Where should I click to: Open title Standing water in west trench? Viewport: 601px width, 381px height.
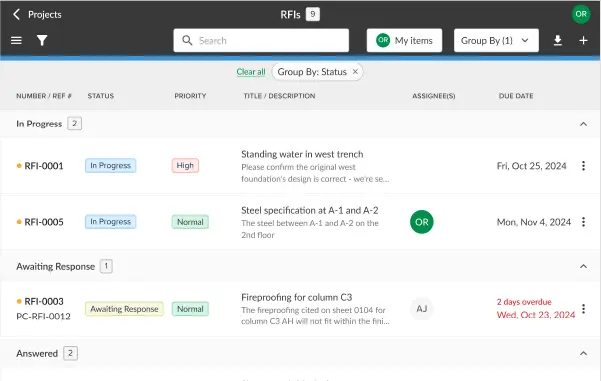click(x=302, y=154)
